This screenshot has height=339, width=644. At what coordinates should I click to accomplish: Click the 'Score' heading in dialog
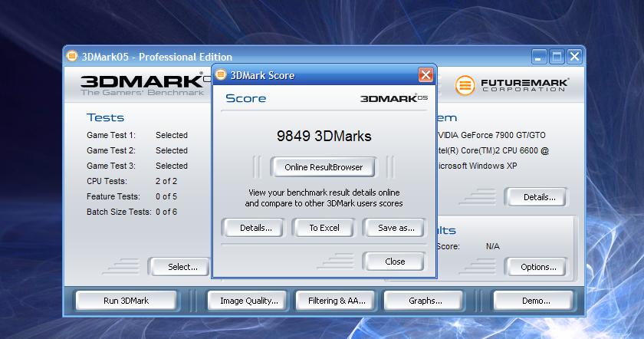245,98
